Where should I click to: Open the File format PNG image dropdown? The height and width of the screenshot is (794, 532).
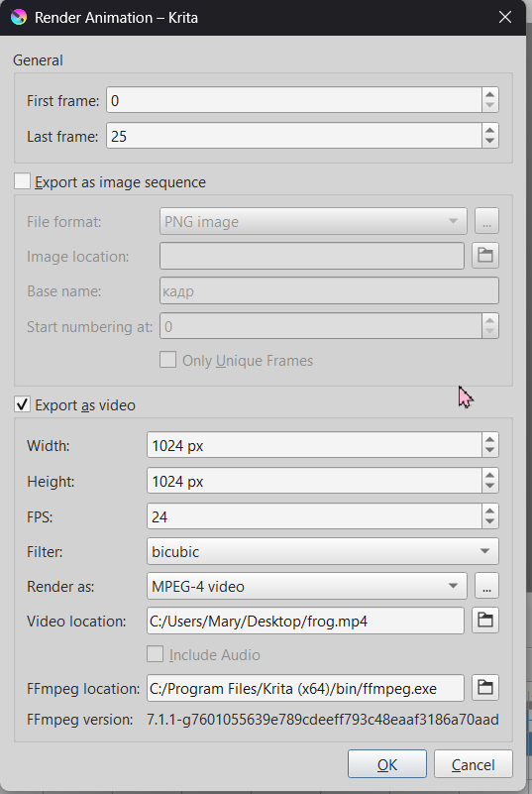(x=313, y=221)
